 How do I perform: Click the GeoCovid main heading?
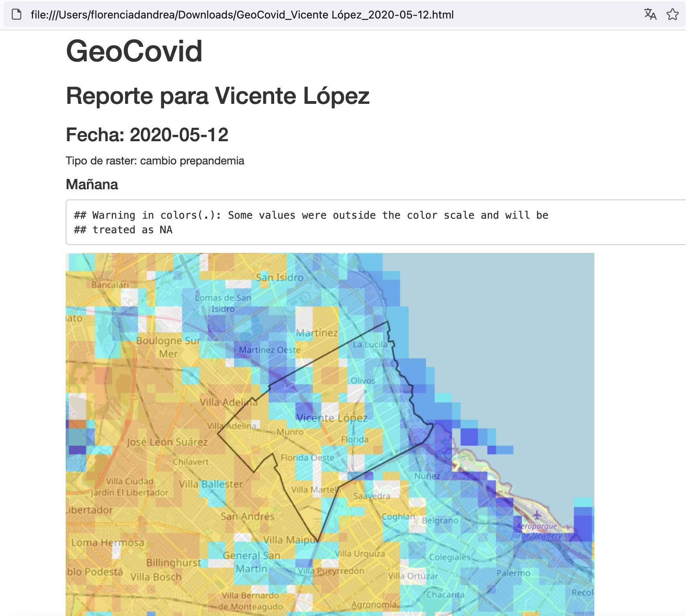click(x=134, y=51)
